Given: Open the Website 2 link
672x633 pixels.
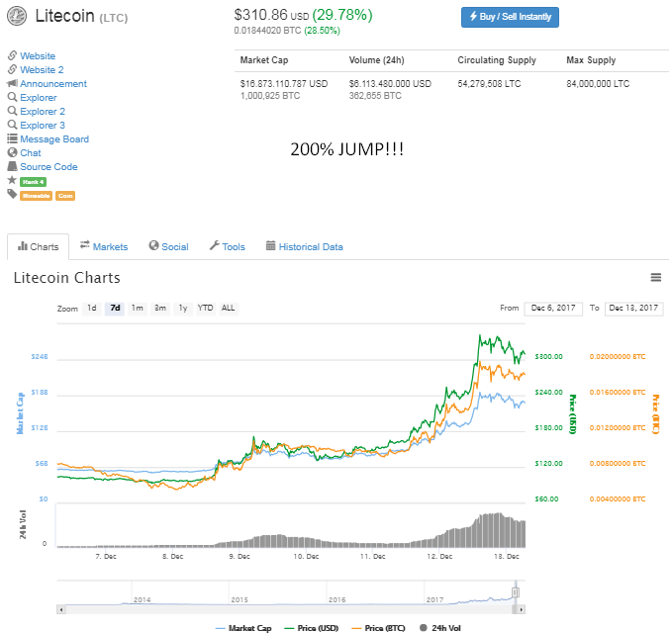Looking at the screenshot, I should tap(42, 70).
